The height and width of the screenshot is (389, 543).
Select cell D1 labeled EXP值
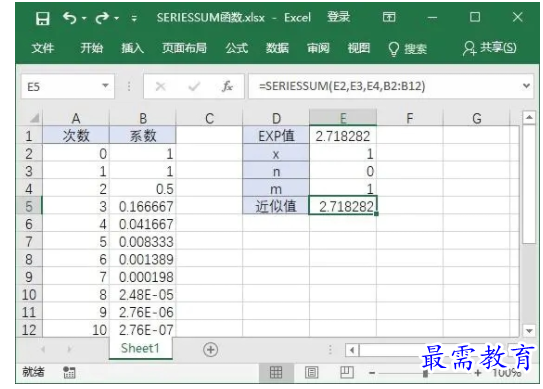point(276,135)
